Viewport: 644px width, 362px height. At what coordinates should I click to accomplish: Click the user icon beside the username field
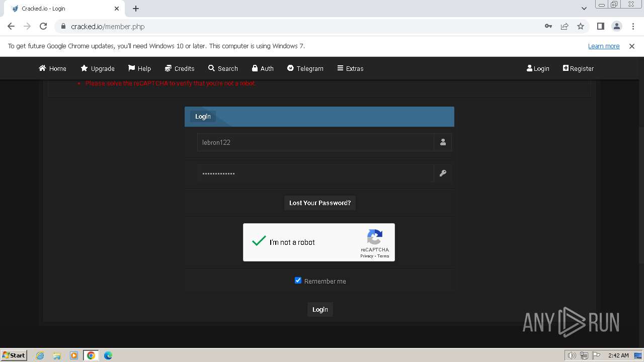[x=443, y=142]
